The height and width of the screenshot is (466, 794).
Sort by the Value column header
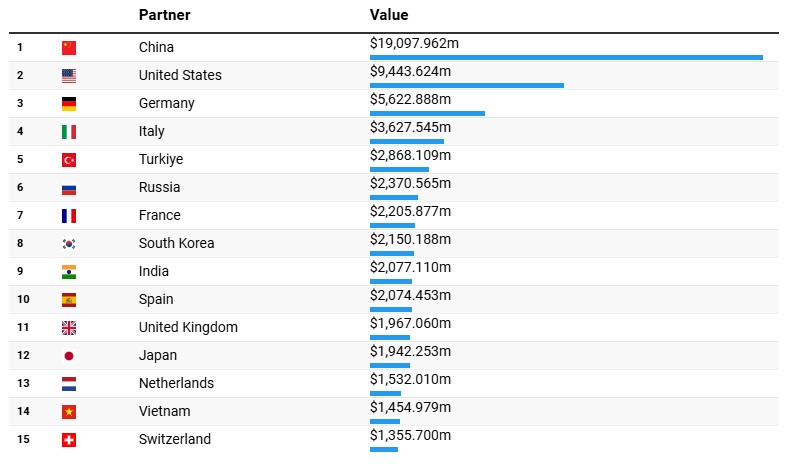[x=389, y=15]
